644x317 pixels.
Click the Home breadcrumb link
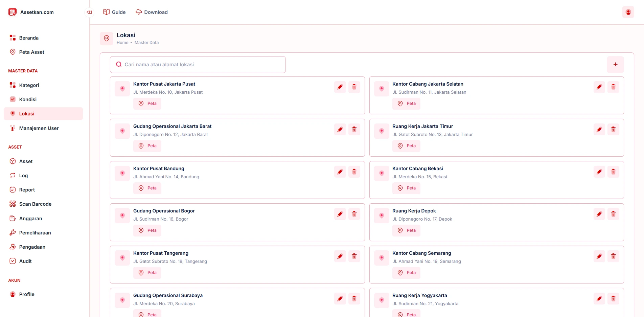coord(122,43)
